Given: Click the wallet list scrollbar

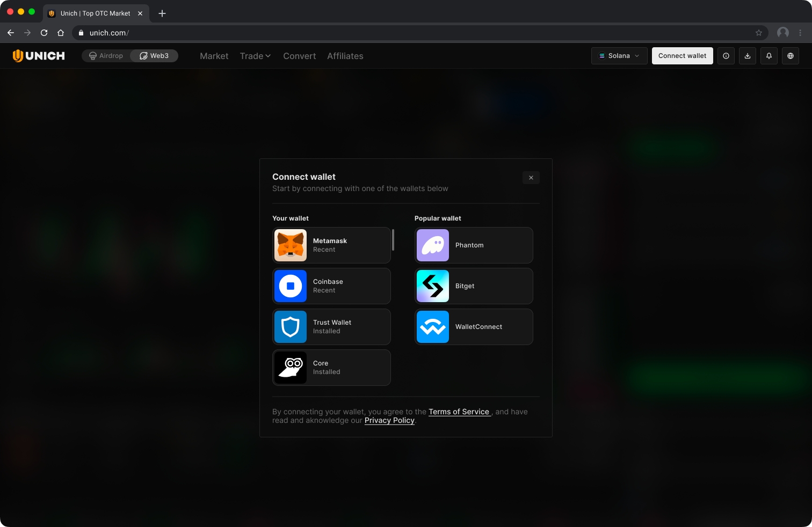Looking at the screenshot, I should tap(393, 240).
